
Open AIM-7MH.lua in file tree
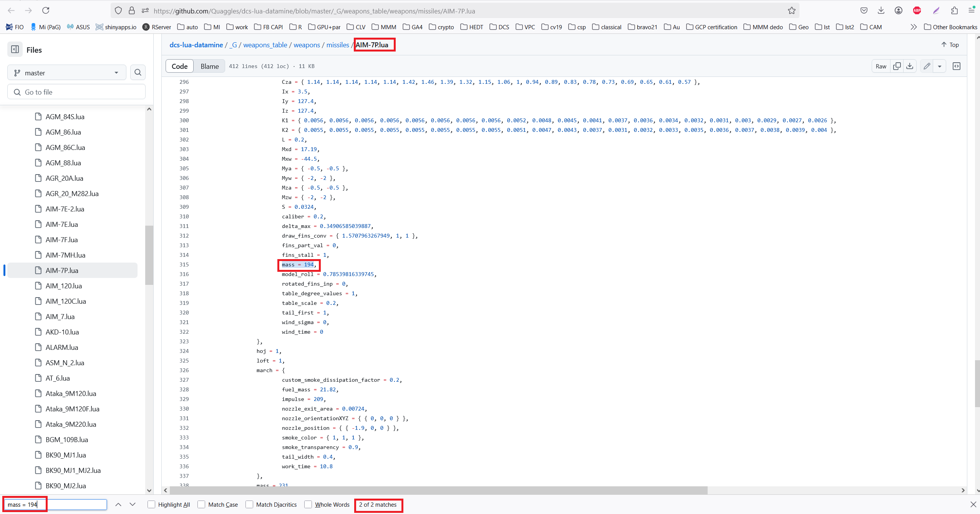point(65,255)
